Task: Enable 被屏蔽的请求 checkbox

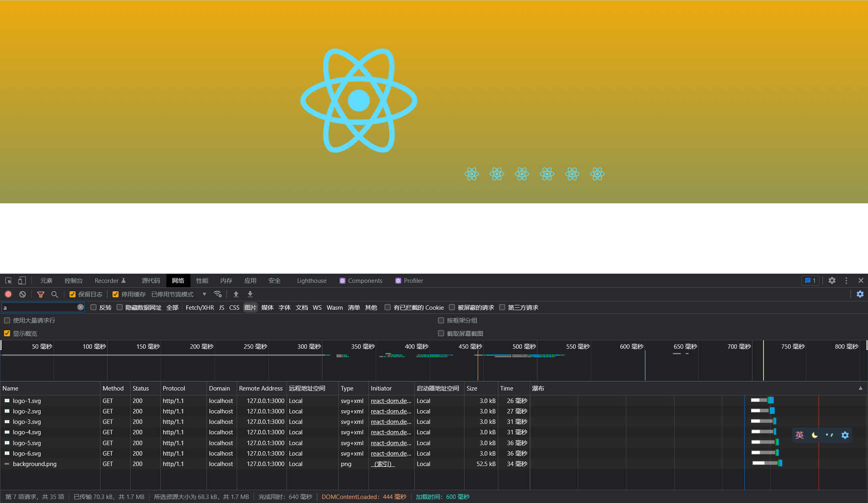Action: tap(452, 307)
